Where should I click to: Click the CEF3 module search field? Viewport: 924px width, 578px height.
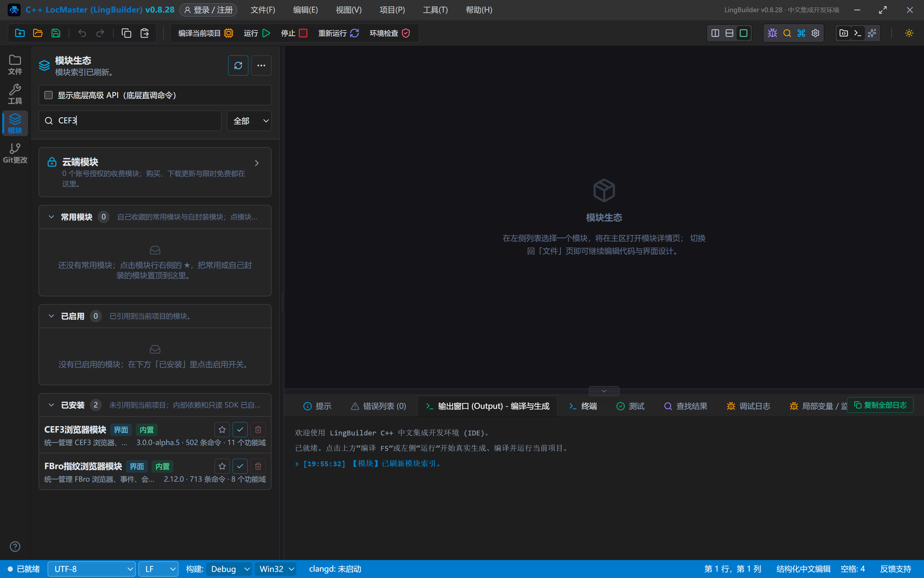[x=130, y=121]
